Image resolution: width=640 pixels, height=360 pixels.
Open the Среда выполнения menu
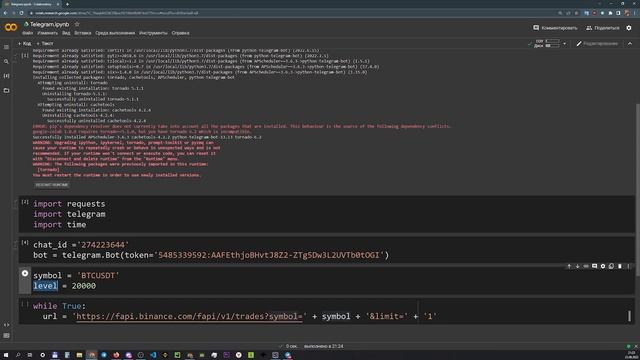(115, 33)
